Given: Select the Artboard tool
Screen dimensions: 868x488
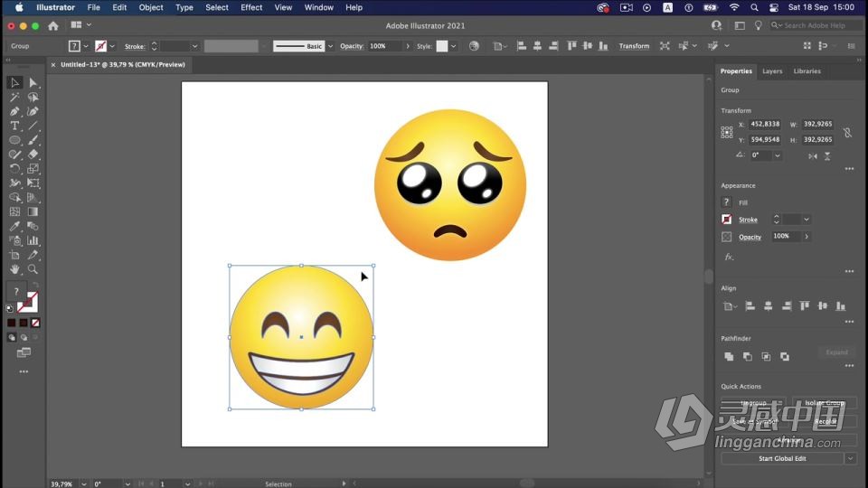Looking at the screenshot, I should tap(15, 255).
